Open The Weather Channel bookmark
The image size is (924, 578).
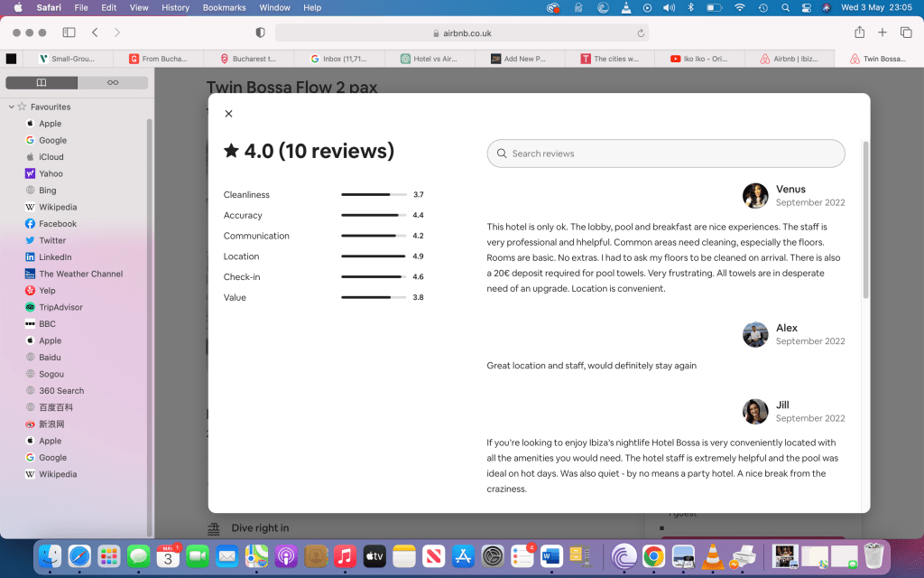pyautogui.click(x=80, y=274)
